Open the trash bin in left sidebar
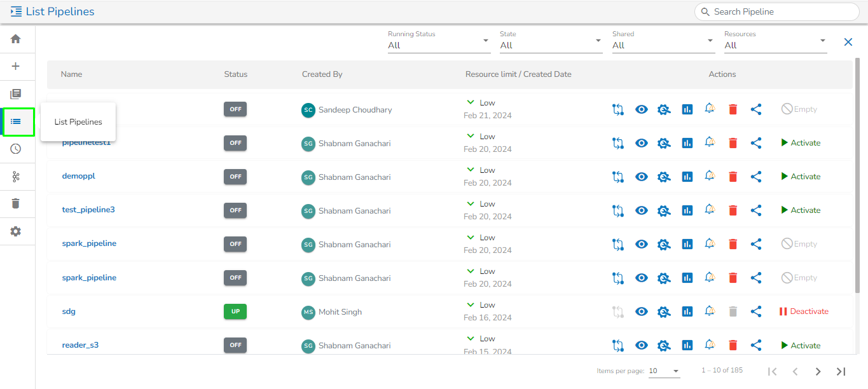The image size is (868, 389). [16, 203]
